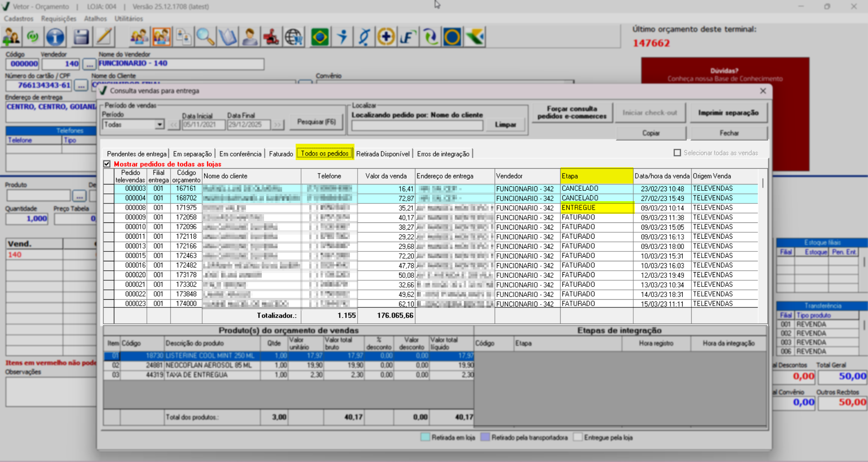
Task: Tick row checkbox for pedido 000009
Action: (108, 217)
